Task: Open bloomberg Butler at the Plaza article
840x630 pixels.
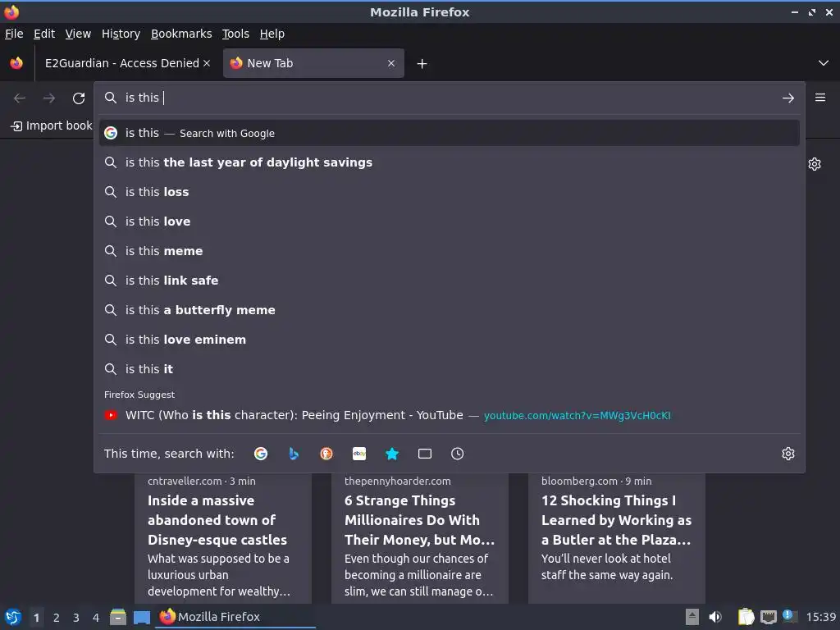Action: pos(617,538)
